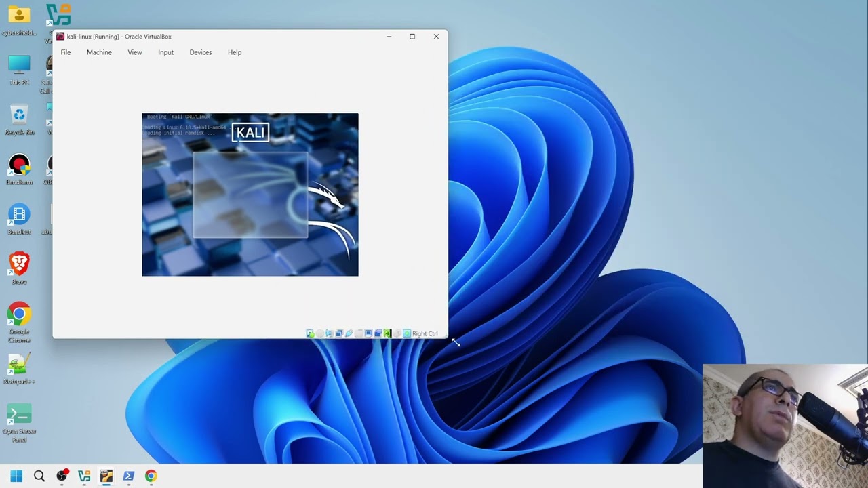Click the recording status icon
Screen dimensions: 868x488
(378, 333)
